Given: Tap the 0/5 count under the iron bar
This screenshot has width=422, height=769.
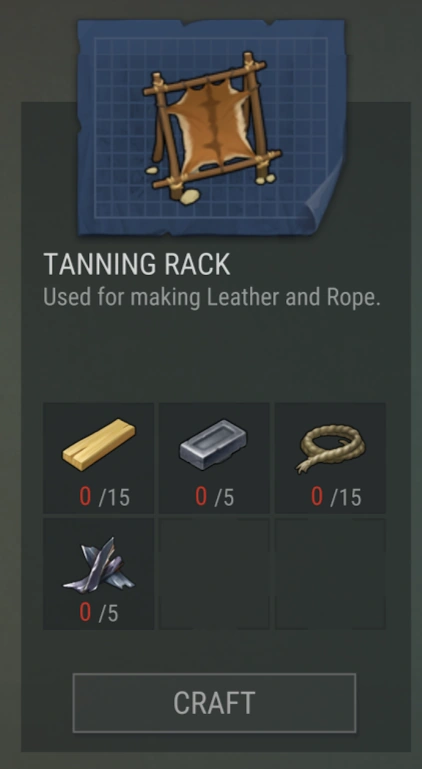Looking at the screenshot, I should tap(214, 497).
